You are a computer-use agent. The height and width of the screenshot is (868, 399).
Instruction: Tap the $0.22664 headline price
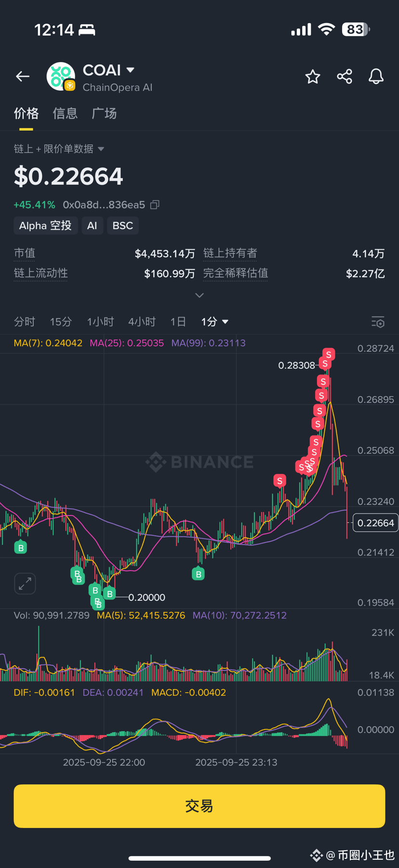[68, 176]
